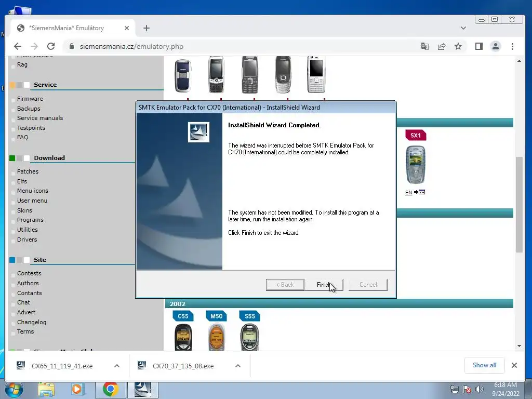The image size is (532, 399).
Task: Open the Backups sidebar link
Action: pyautogui.click(x=29, y=109)
